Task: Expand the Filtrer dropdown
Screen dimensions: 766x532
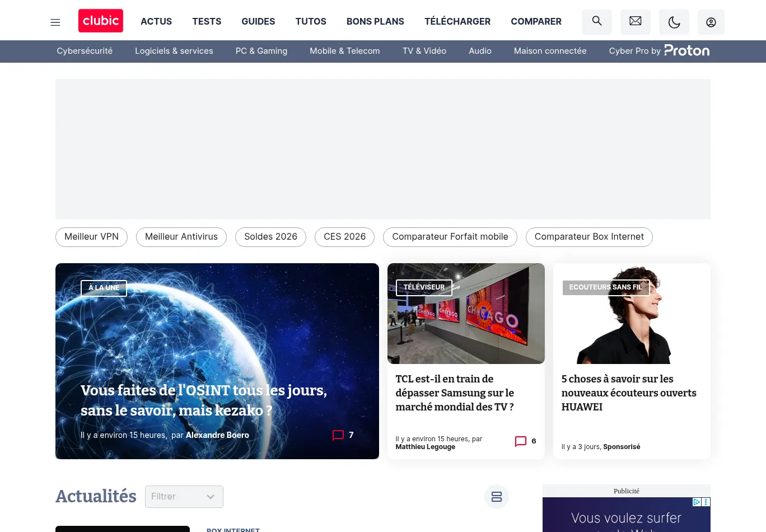Action: click(x=184, y=497)
